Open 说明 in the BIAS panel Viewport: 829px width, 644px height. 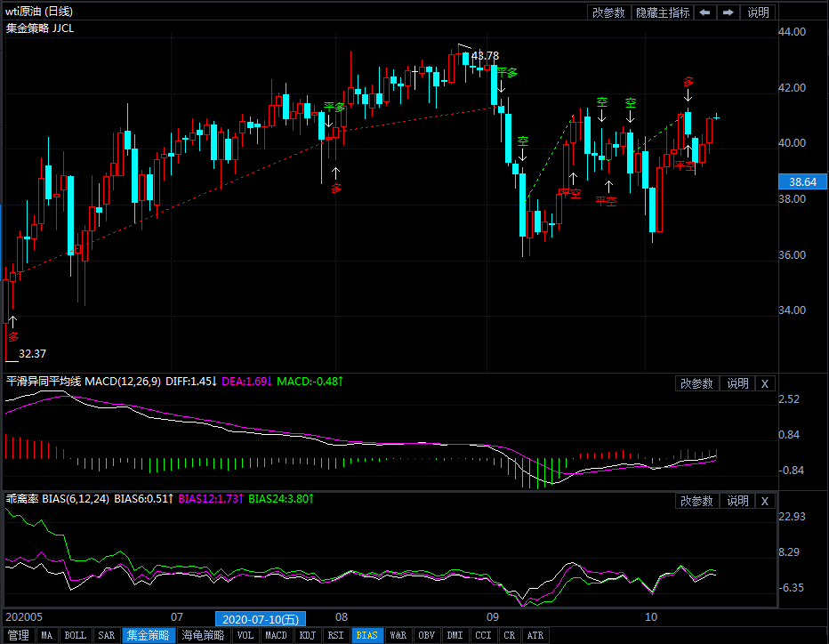[x=737, y=501]
